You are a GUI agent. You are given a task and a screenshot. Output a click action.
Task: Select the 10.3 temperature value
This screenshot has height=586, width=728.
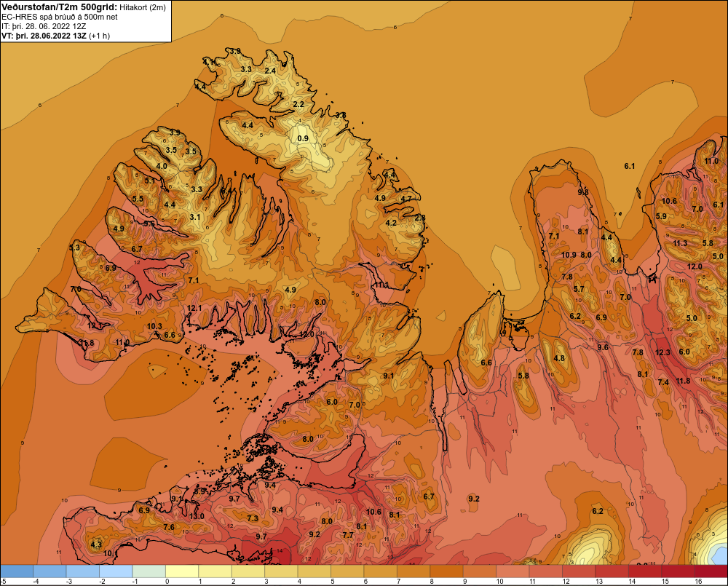coord(154,326)
